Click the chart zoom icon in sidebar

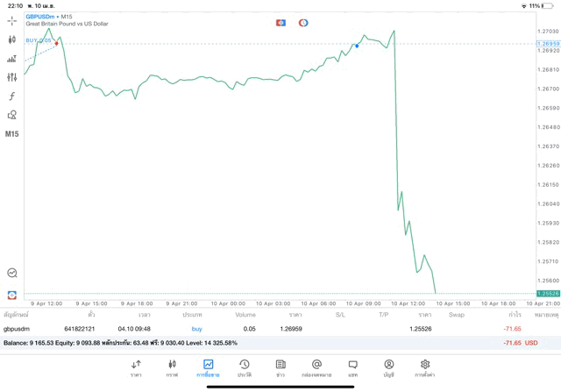pyautogui.click(x=12, y=273)
